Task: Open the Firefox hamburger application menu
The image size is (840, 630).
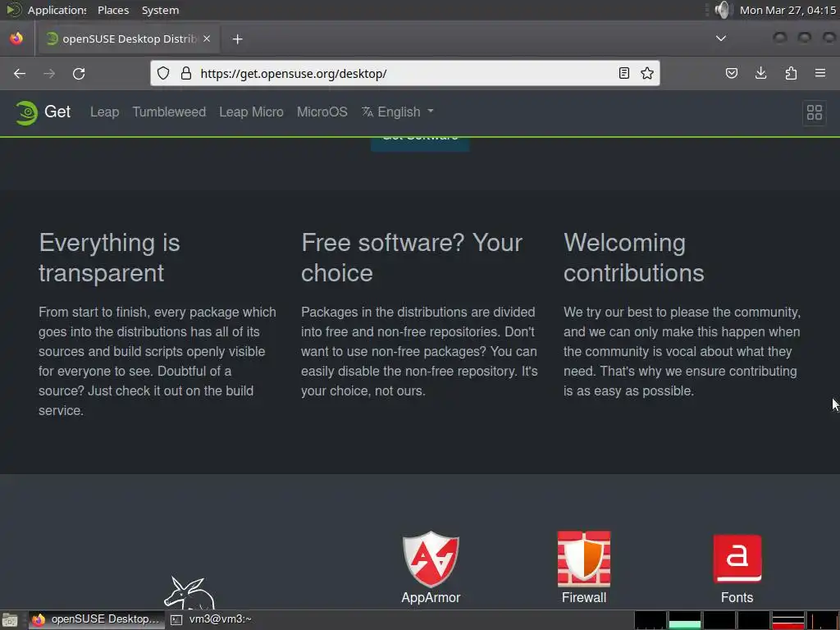Action: click(820, 73)
